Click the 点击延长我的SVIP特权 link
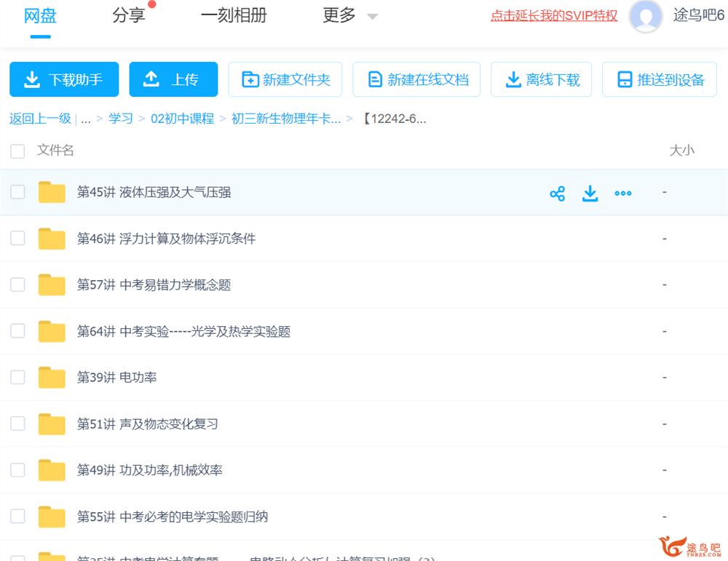This screenshot has height=561, width=728. click(553, 15)
